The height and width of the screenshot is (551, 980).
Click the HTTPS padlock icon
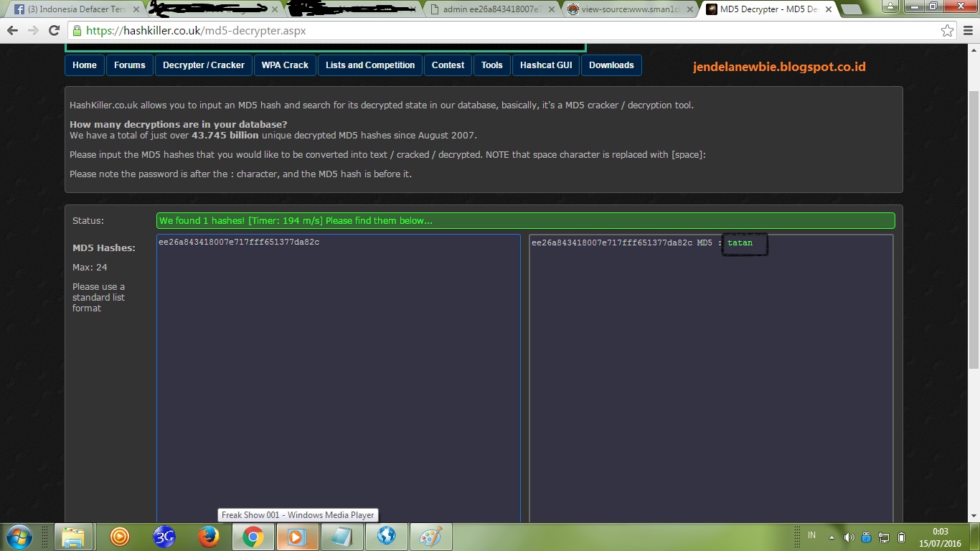pyautogui.click(x=76, y=31)
